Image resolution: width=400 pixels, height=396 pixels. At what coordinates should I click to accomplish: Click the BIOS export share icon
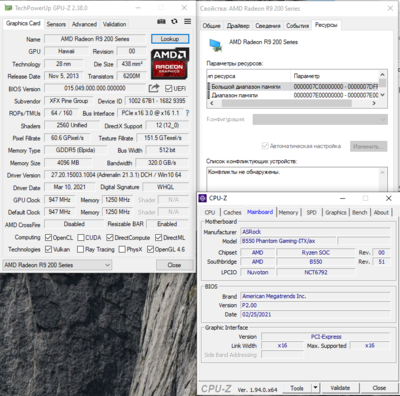point(154,88)
